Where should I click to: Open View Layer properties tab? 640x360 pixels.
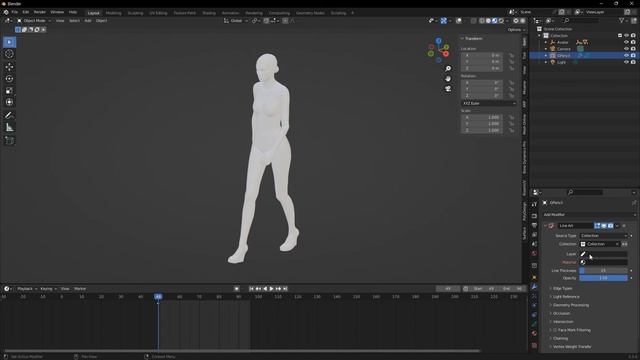coord(534,235)
